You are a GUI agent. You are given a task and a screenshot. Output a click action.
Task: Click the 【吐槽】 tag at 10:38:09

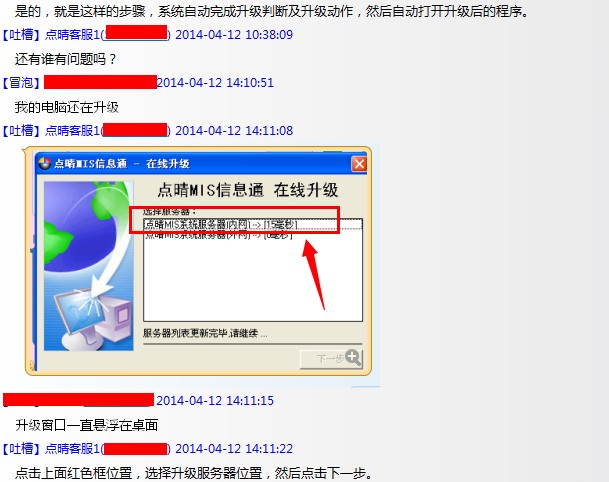click(21, 35)
